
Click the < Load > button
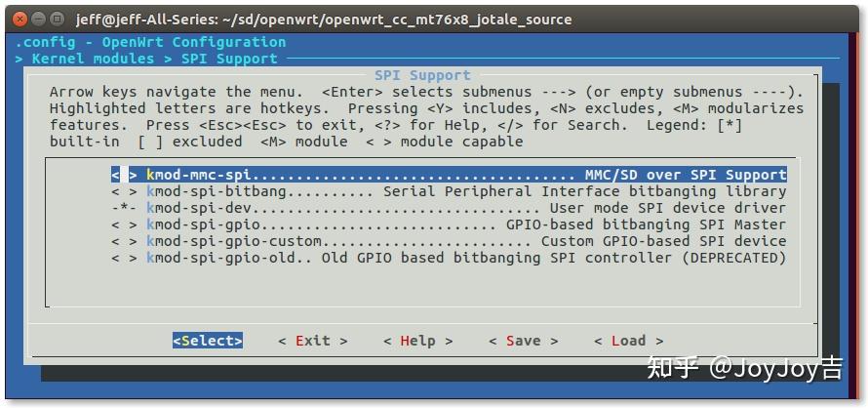point(629,341)
